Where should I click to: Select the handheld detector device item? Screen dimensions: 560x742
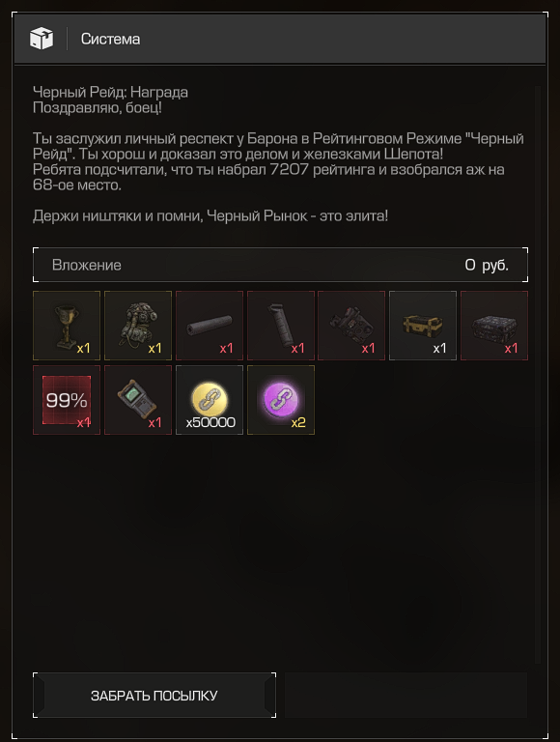138,400
